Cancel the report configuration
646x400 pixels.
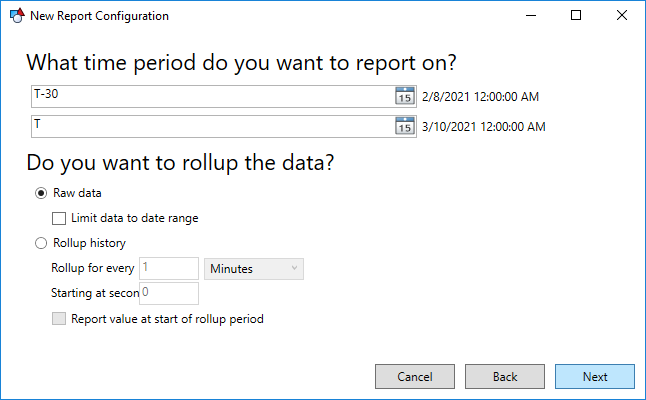[415, 377]
